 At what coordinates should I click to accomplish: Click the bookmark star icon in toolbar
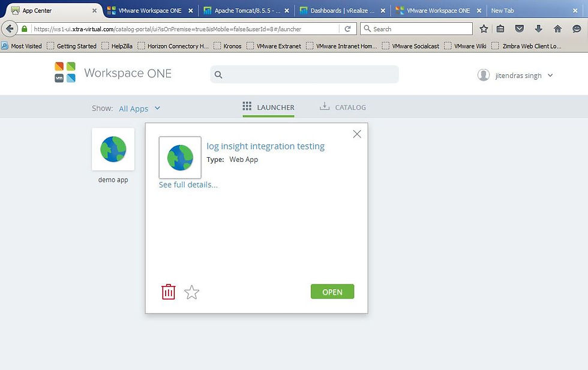[484, 29]
